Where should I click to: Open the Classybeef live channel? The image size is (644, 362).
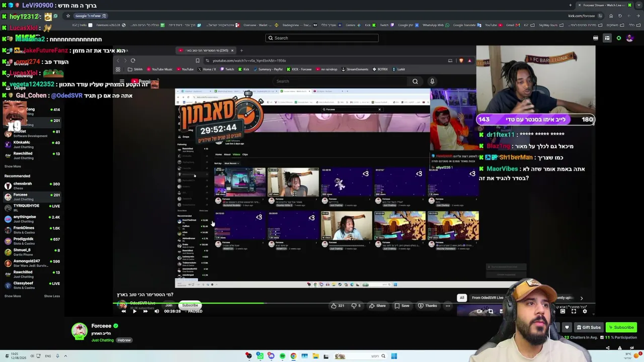pyautogui.click(x=31, y=286)
